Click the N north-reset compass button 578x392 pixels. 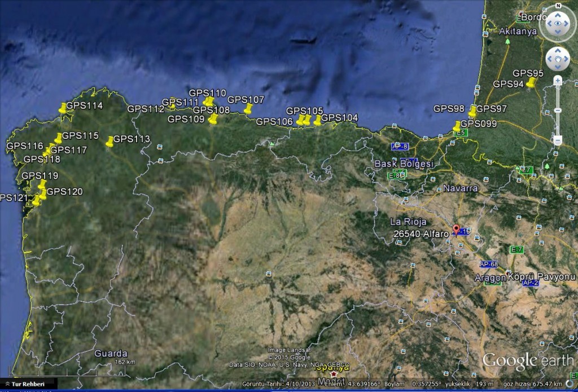[x=558, y=6]
